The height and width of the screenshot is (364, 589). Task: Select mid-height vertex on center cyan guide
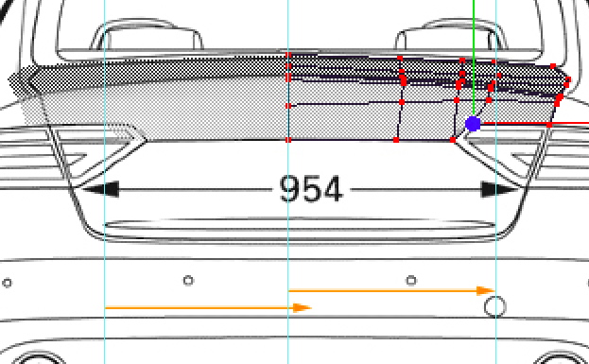pos(288,106)
